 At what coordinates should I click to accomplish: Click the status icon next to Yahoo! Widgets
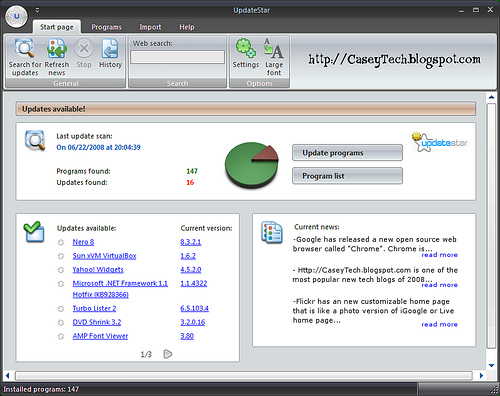click(x=61, y=270)
